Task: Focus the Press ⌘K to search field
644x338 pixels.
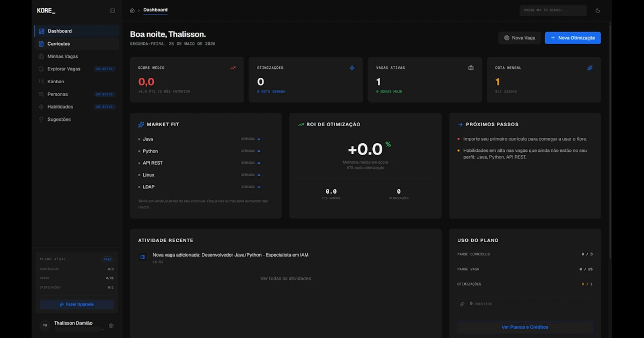Action: (x=553, y=10)
